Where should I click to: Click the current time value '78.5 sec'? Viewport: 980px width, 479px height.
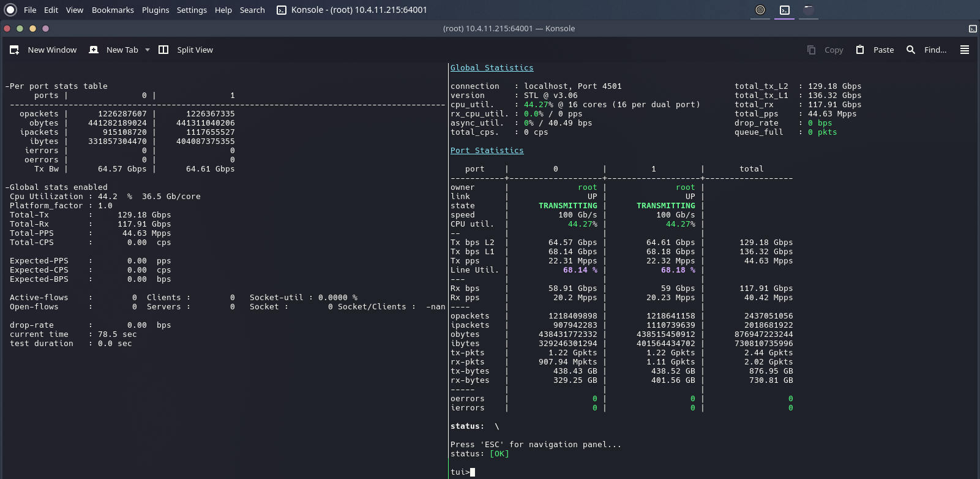pyautogui.click(x=118, y=334)
